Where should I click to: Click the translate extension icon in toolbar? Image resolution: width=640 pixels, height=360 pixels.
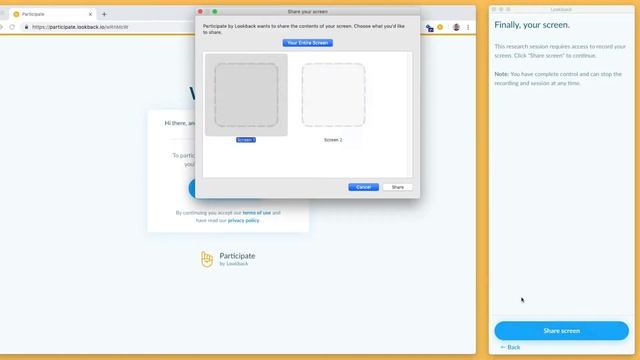(x=429, y=28)
